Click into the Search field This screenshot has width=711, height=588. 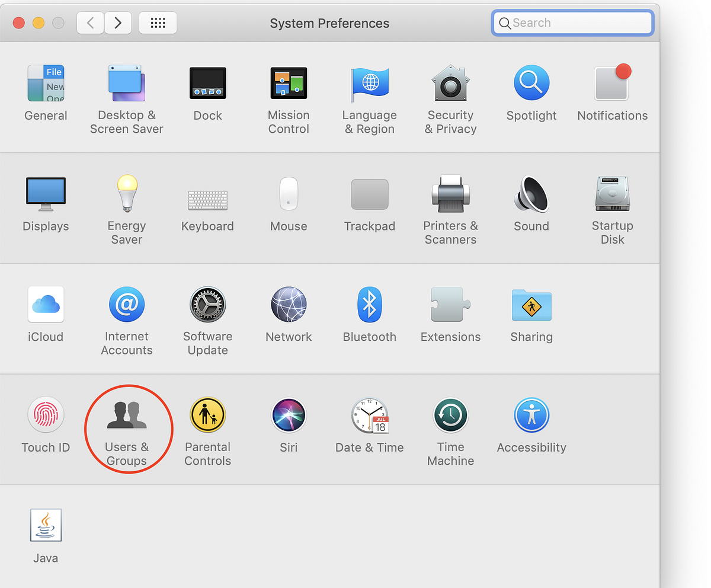572,23
